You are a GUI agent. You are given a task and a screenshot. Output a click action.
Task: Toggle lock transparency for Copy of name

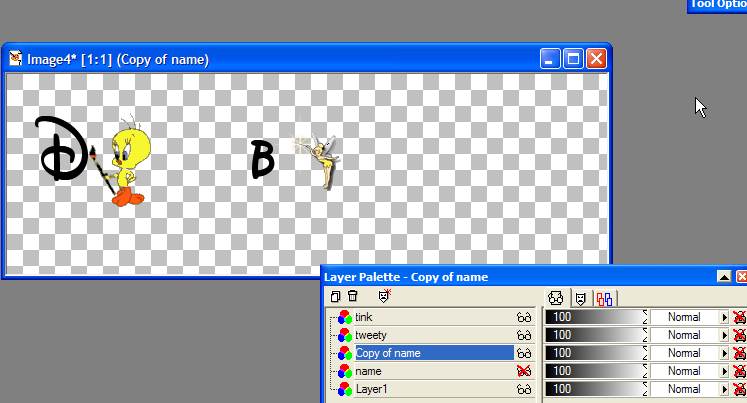739,353
